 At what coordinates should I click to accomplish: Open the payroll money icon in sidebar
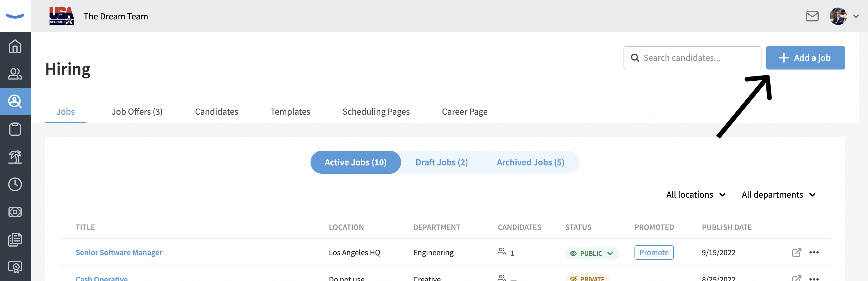15,212
